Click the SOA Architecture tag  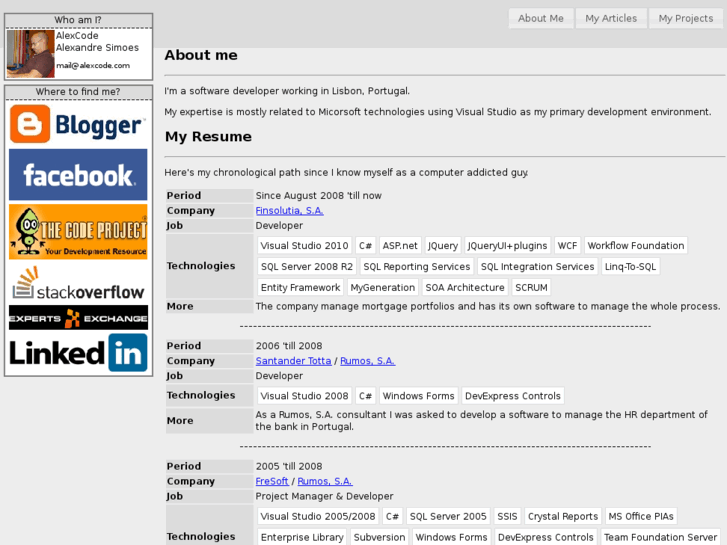(465, 288)
